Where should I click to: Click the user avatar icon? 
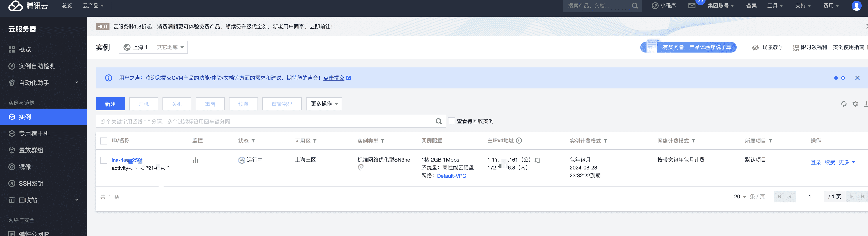[856, 6]
